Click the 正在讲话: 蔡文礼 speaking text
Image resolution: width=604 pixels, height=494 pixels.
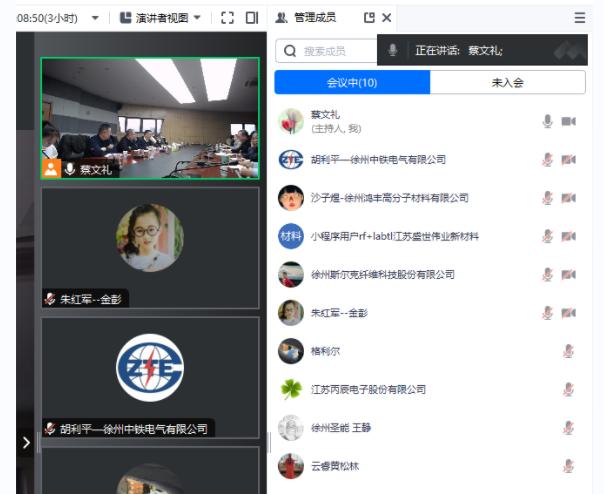[x=459, y=50]
